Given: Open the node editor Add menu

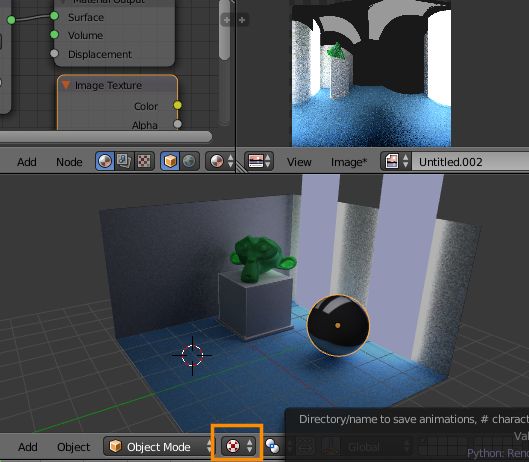Looking at the screenshot, I should click(27, 162).
